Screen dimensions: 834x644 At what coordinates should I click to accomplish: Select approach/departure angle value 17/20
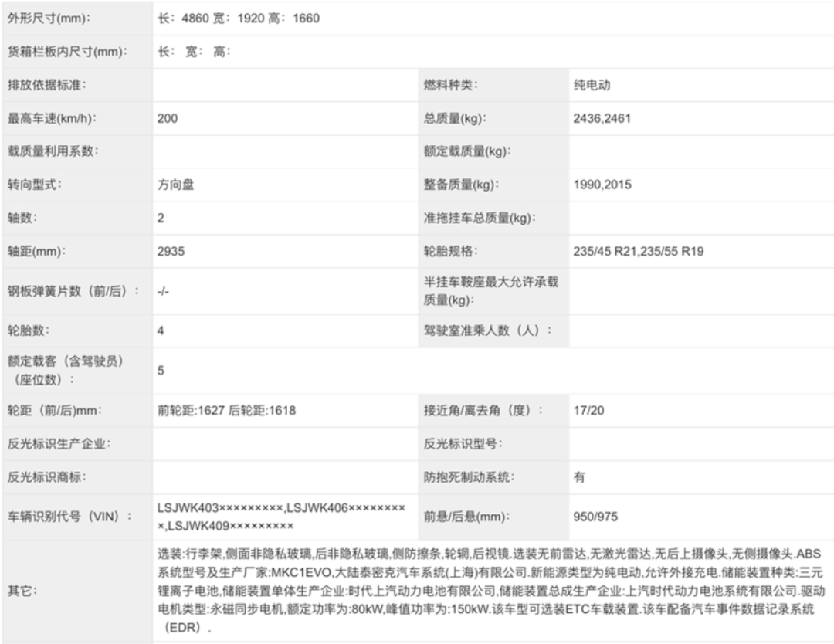tap(588, 411)
